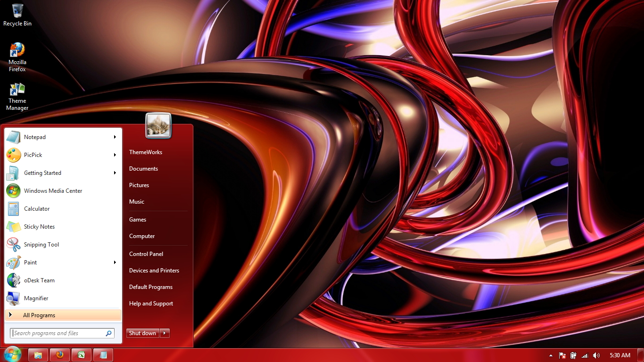Show hidden tray icons arrow

[551, 355]
